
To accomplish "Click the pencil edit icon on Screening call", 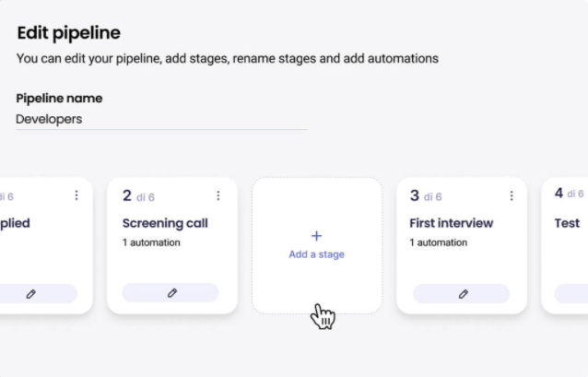I will pos(171,293).
